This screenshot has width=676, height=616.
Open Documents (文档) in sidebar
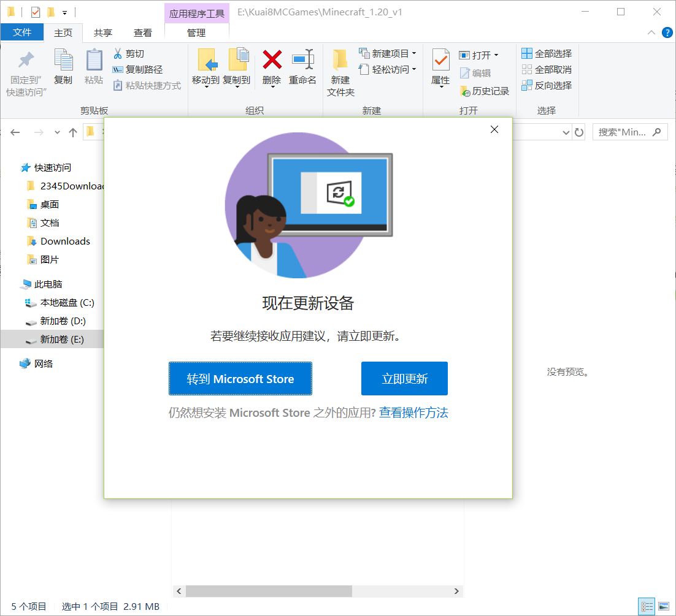43,222
